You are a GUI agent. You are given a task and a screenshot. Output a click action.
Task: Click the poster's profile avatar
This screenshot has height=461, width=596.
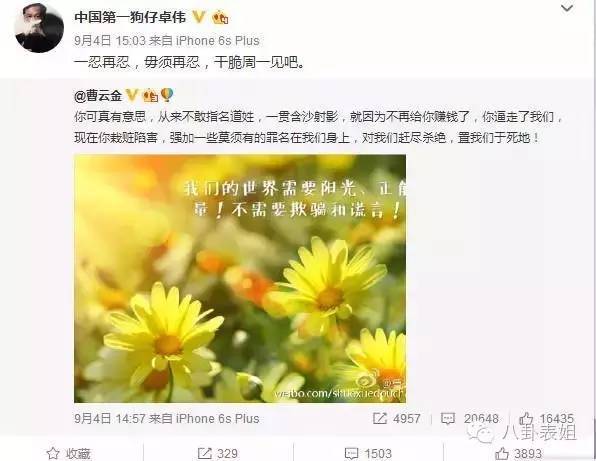[x=39, y=27]
